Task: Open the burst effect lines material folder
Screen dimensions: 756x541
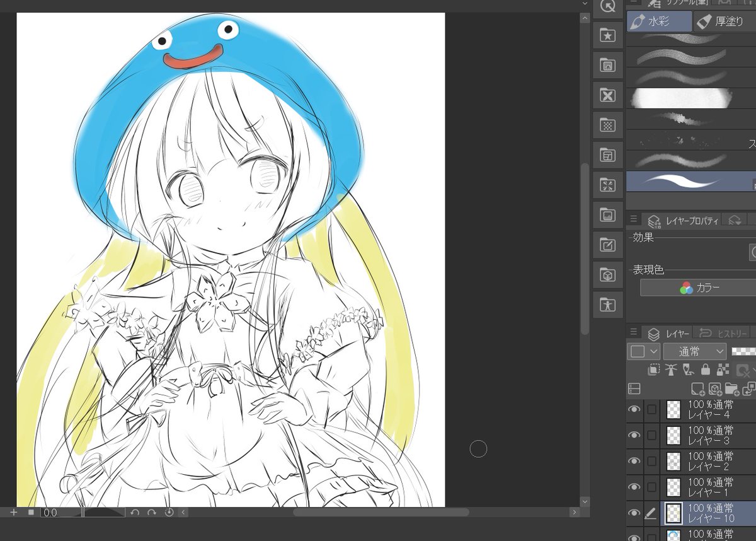Action: click(608, 185)
